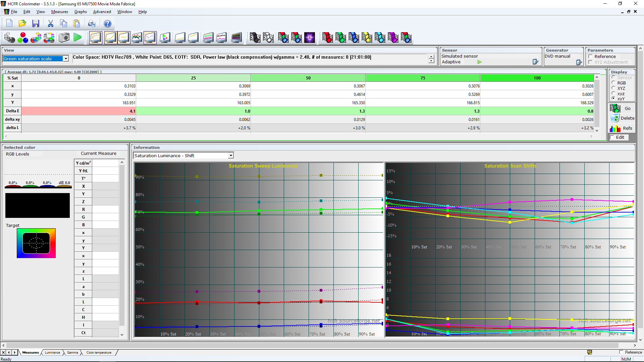The height and width of the screenshot is (362, 644).
Task: Click the Go button
Action: [622, 108]
